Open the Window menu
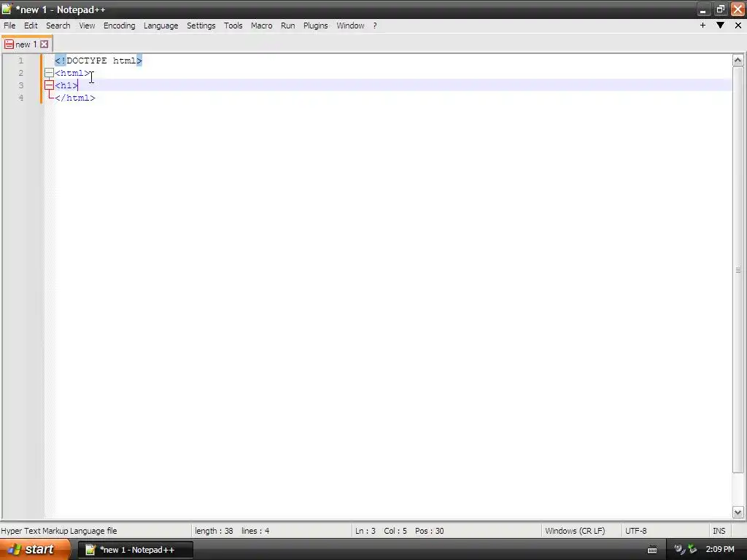This screenshot has width=747, height=560. pos(350,26)
